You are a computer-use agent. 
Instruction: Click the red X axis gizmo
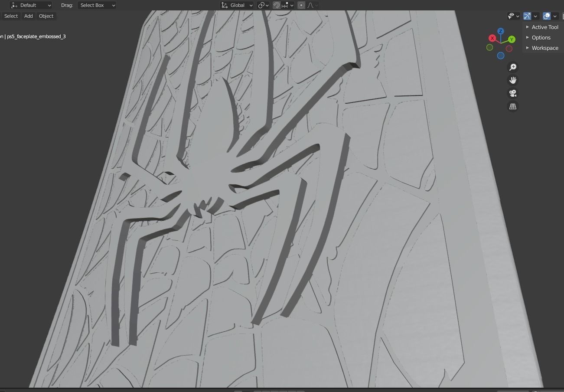point(492,38)
